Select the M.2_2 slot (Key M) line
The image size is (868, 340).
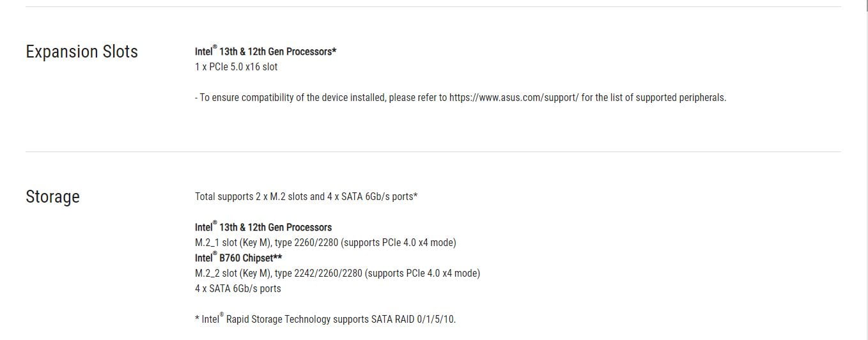(337, 273)
